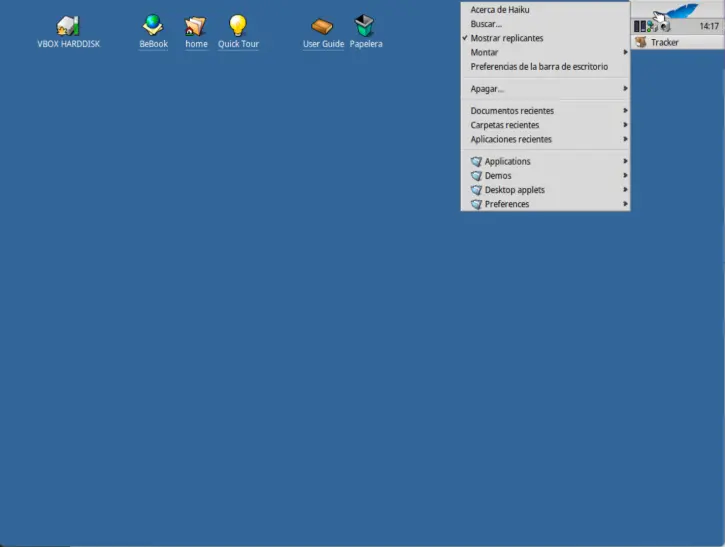Click the BeBook label text
The height and width of the screenshot is (547, 725).
point(154,44)
